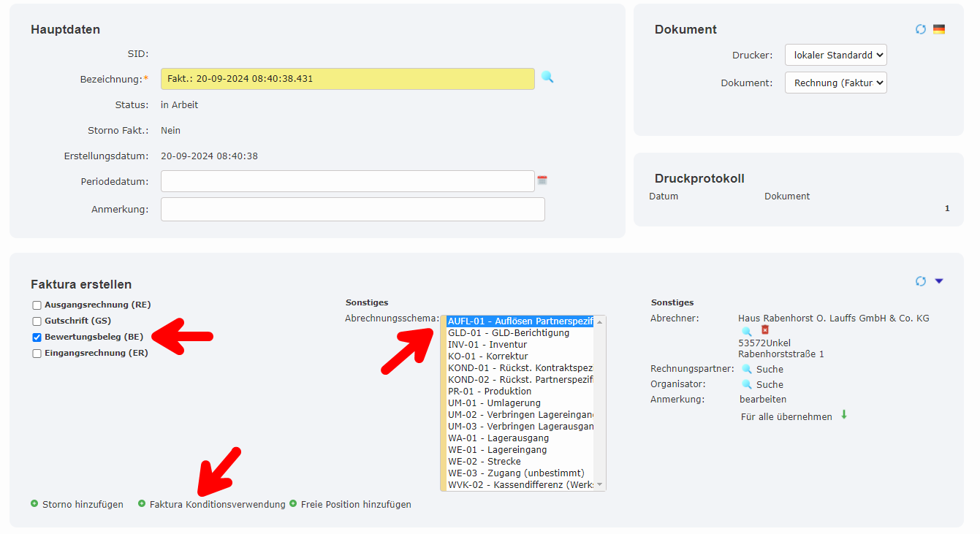The height and width of the screenshot is (534, 980).
Task: Open the Drucker dropdown showing lokaler Standarddrucker
Action: coord(835,54)
